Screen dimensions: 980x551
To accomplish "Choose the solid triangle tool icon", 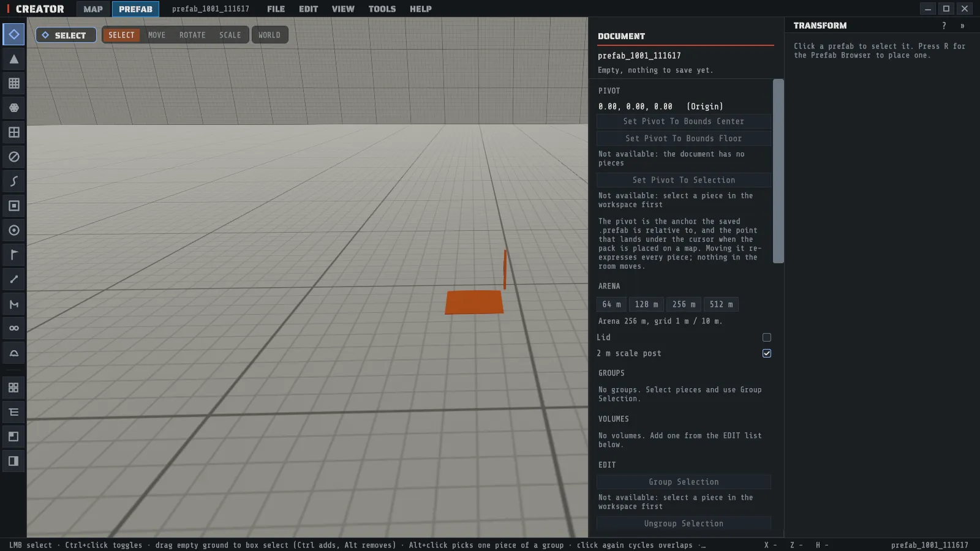I will 13,59.
